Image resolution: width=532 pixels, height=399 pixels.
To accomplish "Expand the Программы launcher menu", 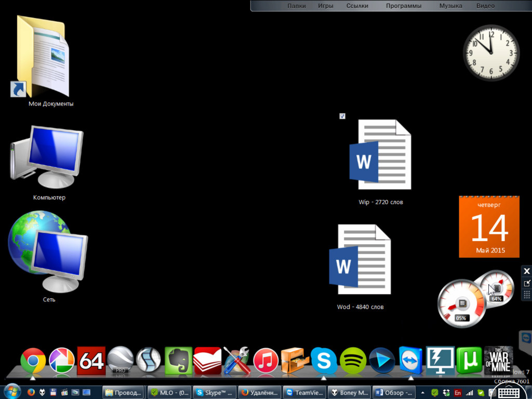I will pos(404,6).
